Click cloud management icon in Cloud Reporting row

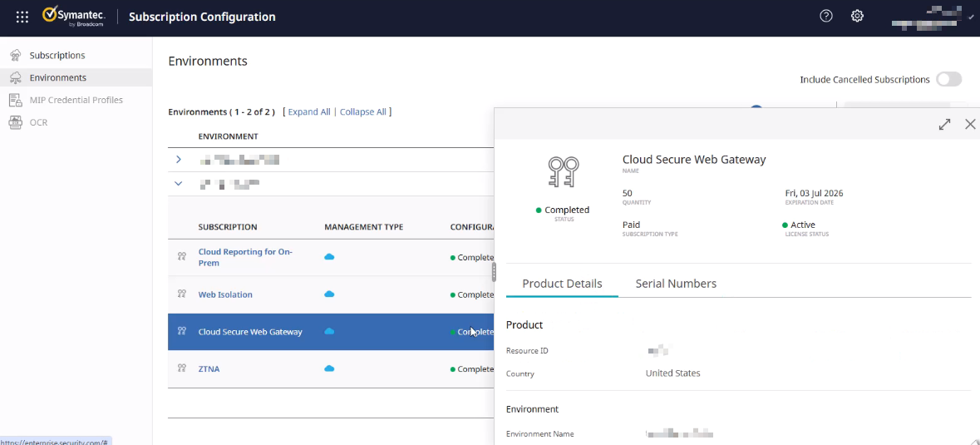tap(329, 257)
